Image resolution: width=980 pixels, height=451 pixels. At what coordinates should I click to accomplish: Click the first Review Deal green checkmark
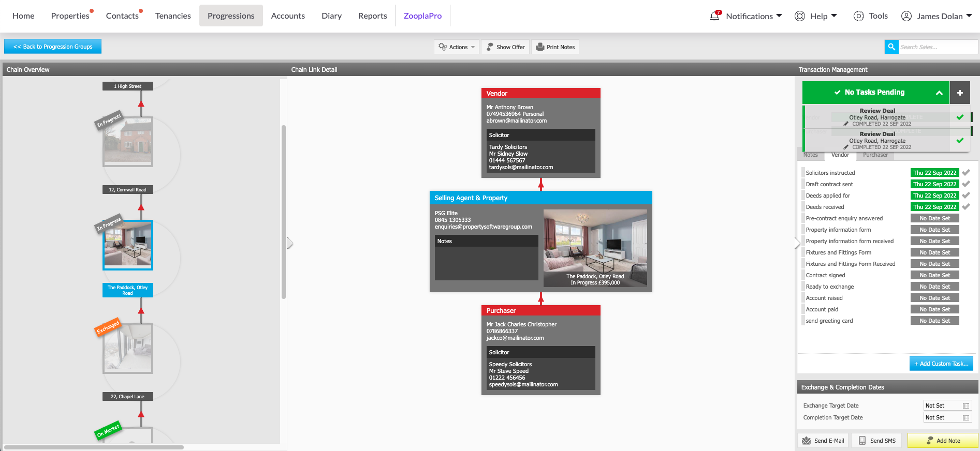[960, 117]
